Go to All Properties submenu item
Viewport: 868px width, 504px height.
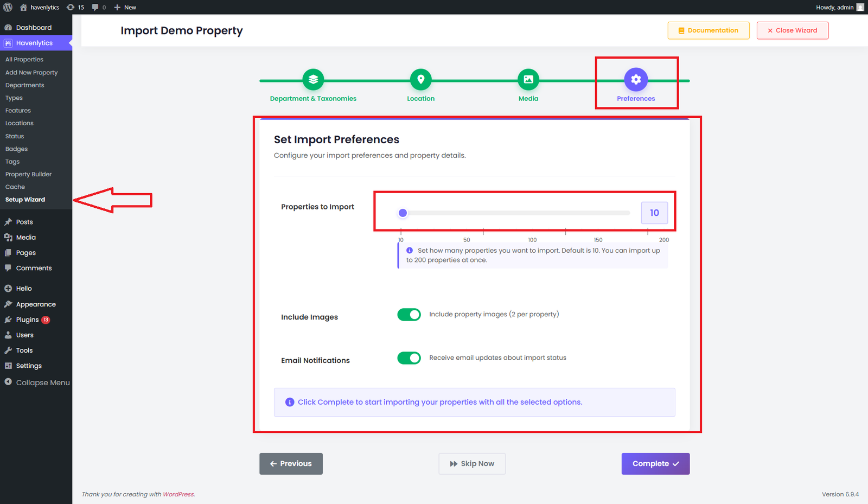coord(24,60)
